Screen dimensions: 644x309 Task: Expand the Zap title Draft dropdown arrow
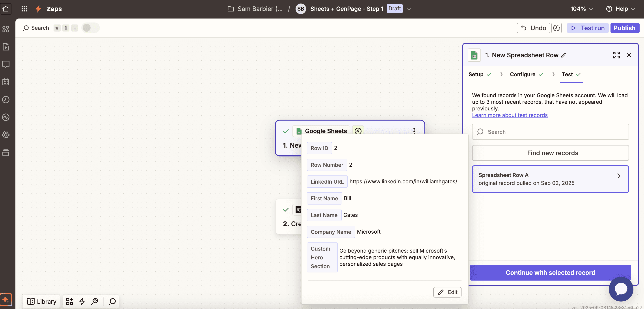click(x=409, y=9)
